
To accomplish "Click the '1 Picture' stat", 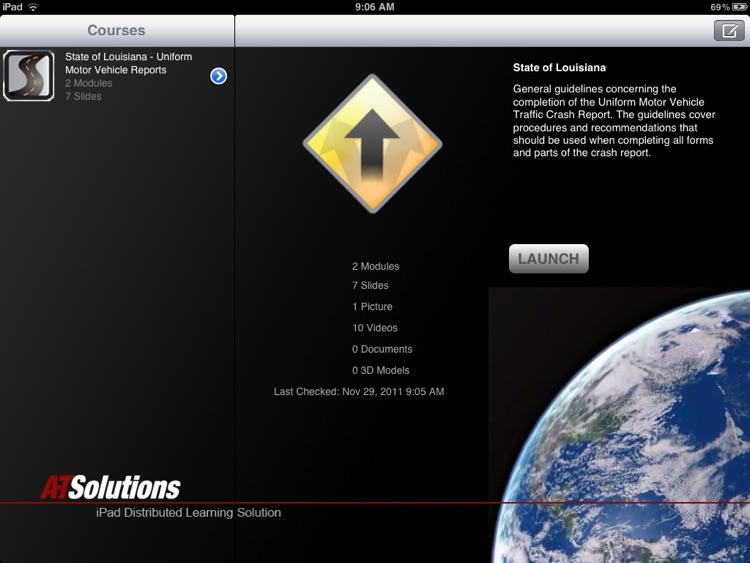I will [372, 307].
